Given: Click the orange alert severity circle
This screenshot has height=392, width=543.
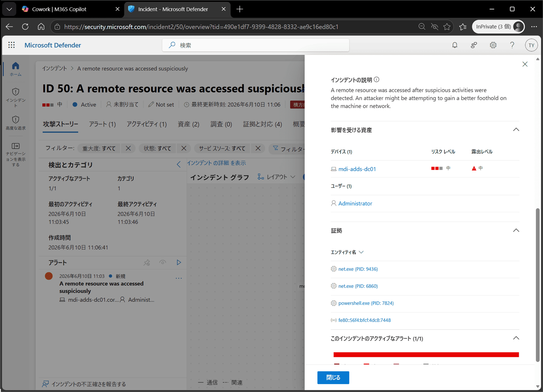Looking at the screenshot, I should click(49, 276).
